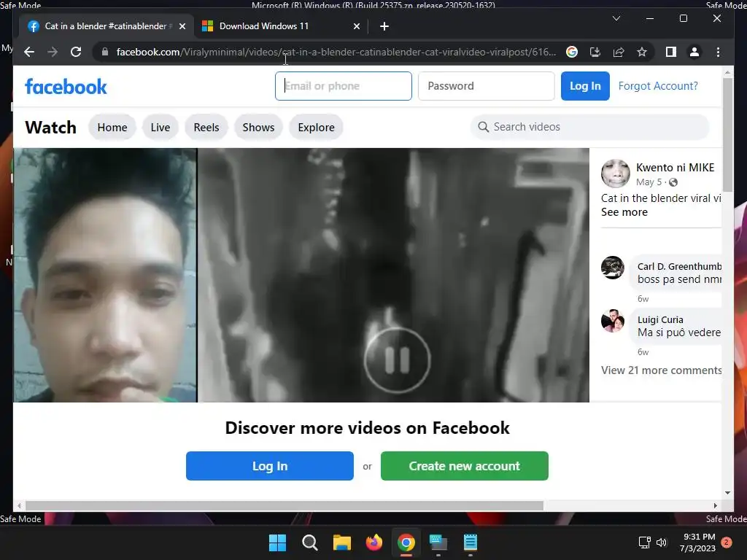Go back in Chrome navigation
This screenshot has width=747, height=560.
(x=29, y=52)
